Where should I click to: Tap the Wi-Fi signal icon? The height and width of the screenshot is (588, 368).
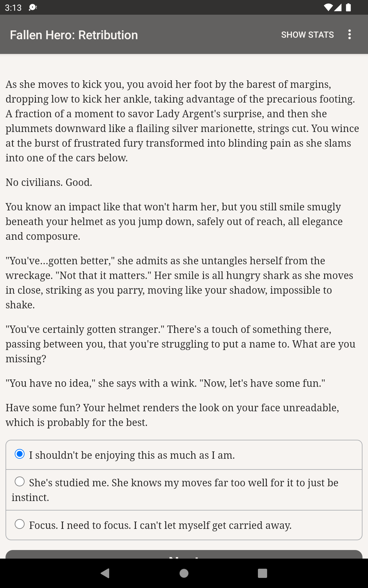tap(328, 7)
